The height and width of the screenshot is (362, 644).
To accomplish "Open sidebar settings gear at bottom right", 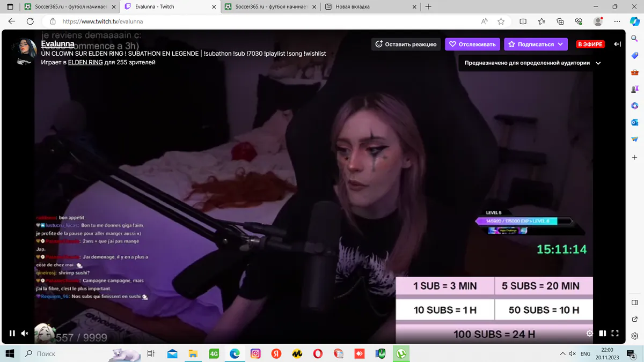I will (635, 336).
